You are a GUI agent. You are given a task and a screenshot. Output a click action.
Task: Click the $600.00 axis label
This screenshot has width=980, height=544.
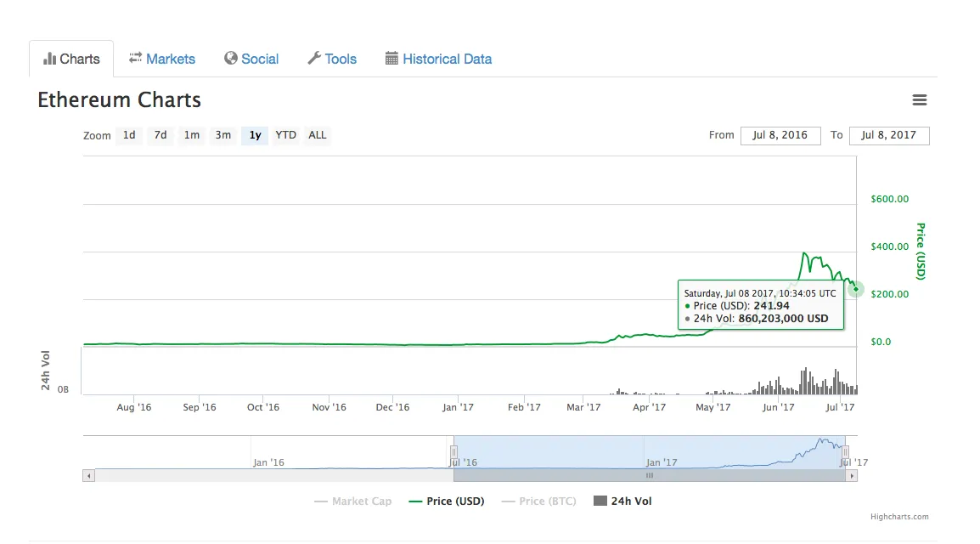point(890,199)
